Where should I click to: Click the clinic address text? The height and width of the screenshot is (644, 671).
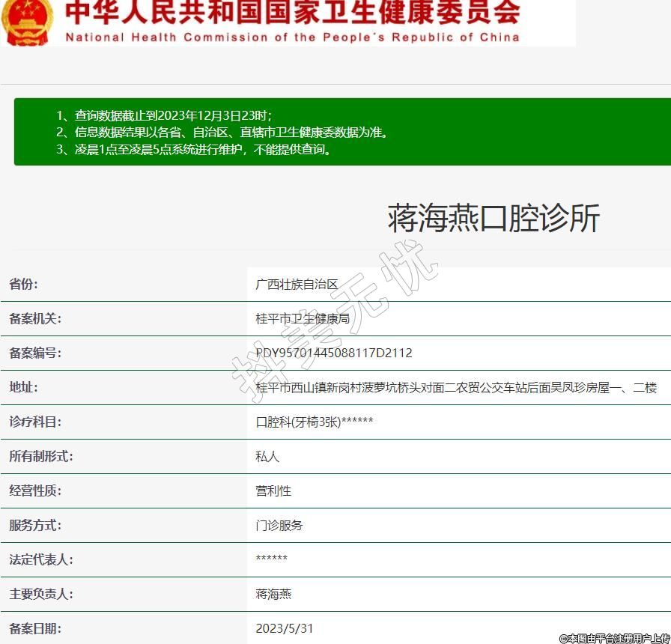(x=456, y=387)
